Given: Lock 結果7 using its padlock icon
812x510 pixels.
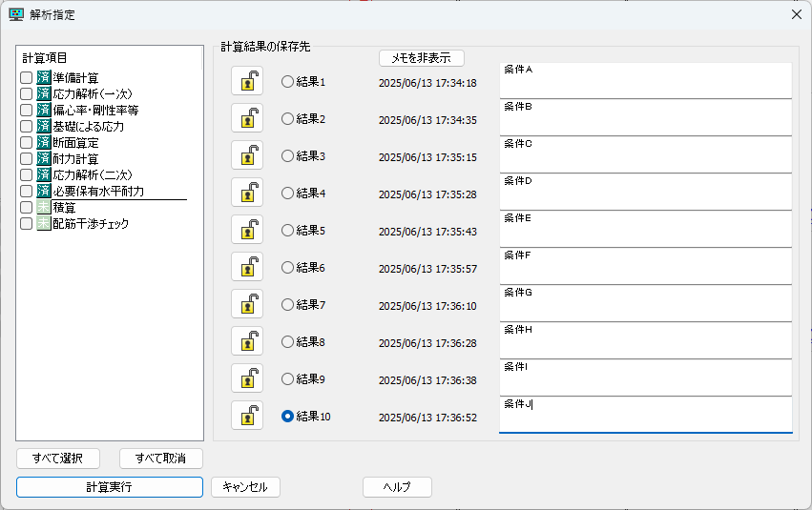Looking at the screenshot, I should point(247,304).
